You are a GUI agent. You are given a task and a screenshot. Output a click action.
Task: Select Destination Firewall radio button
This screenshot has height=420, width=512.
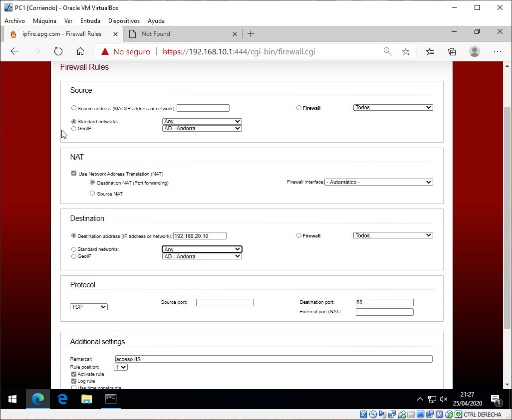coord(299,235)
